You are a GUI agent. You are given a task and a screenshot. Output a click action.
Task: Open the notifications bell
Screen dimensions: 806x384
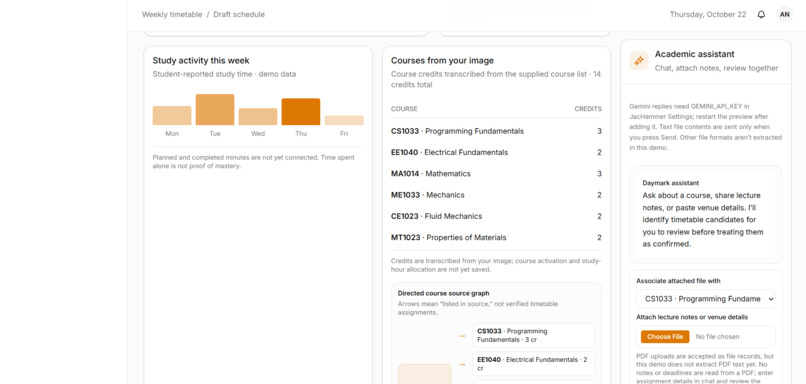[x=761, y=14]
